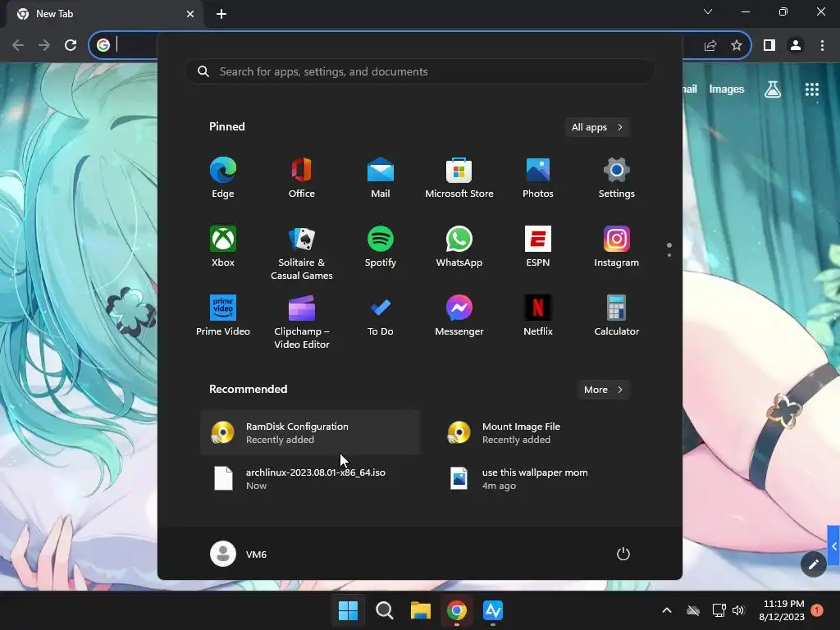Open the ESPN app
Viewport: 840px width, 630px height.
(538, 247)
